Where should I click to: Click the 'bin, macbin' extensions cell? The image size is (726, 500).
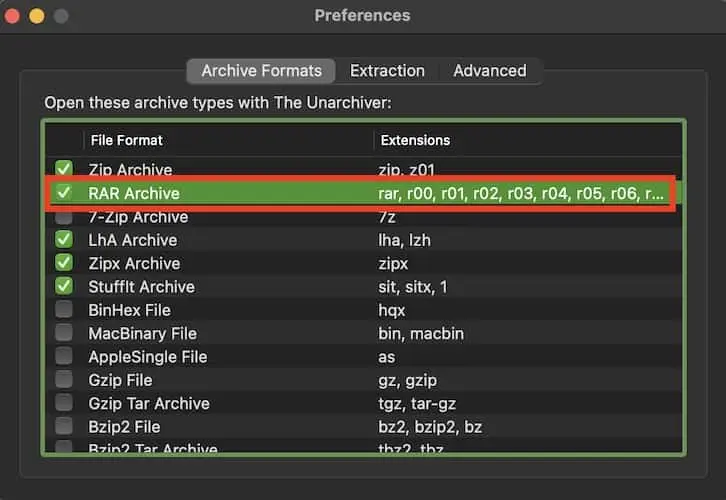click(421, 334)
